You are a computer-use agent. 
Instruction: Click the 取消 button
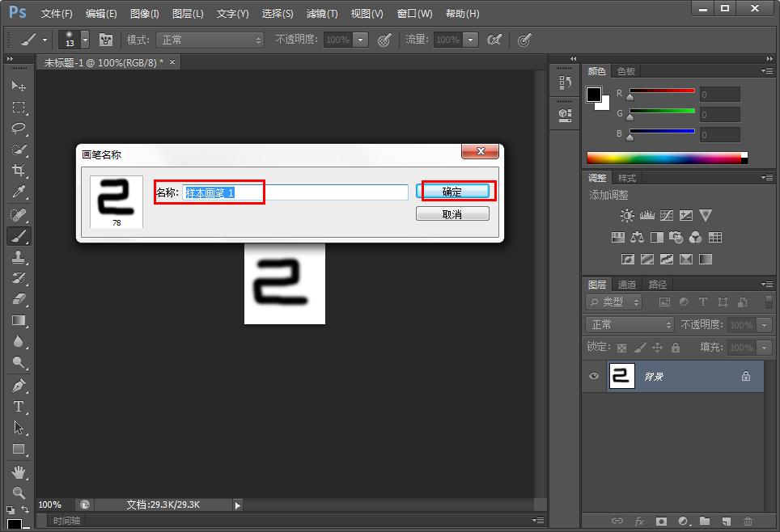452,214
